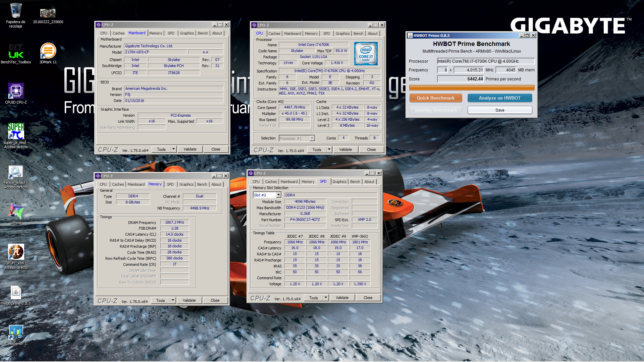Click the HWBOT Processor name field
This screenshot has width=644, height=362.
[x=486, y=61]
